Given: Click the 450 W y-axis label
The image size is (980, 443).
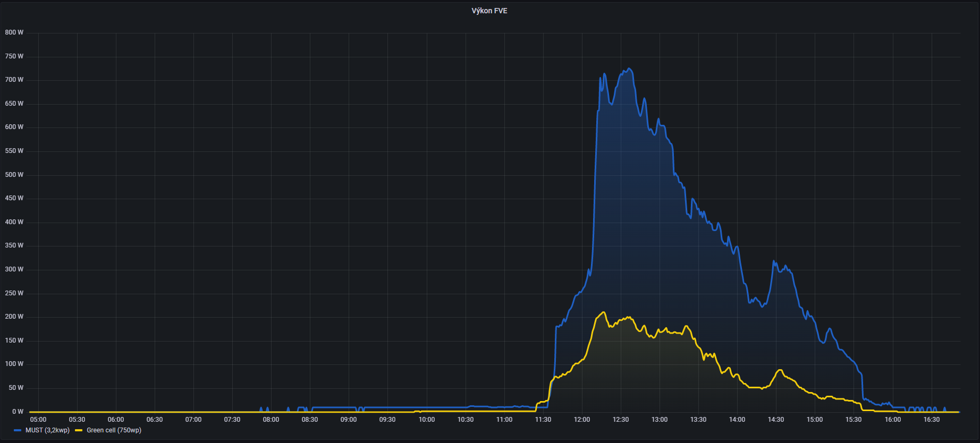Looking at the screenshot, I should (14, 198).
